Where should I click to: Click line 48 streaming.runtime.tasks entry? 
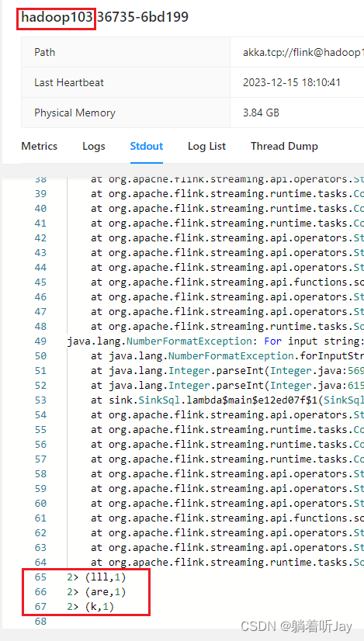tap(227, 326)
